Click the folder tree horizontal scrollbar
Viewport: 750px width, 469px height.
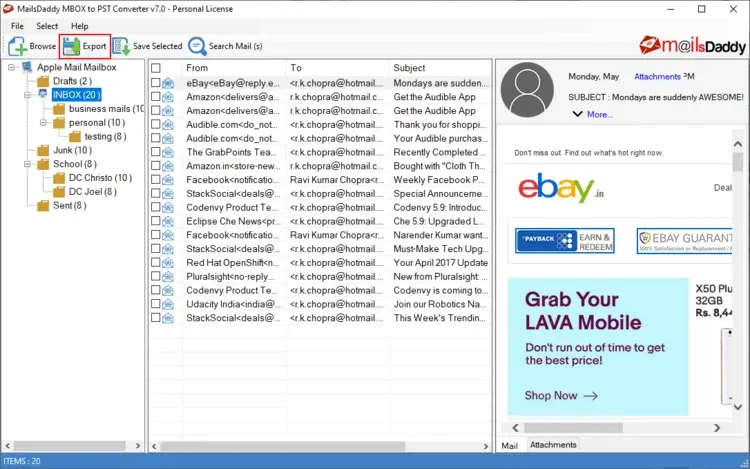pos(72,446)
